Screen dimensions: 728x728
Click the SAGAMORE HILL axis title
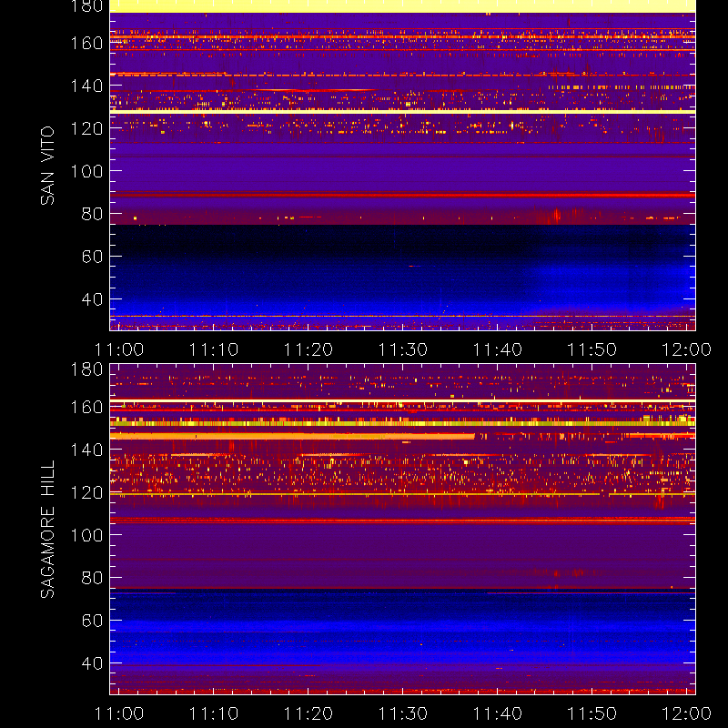(47, 529)
